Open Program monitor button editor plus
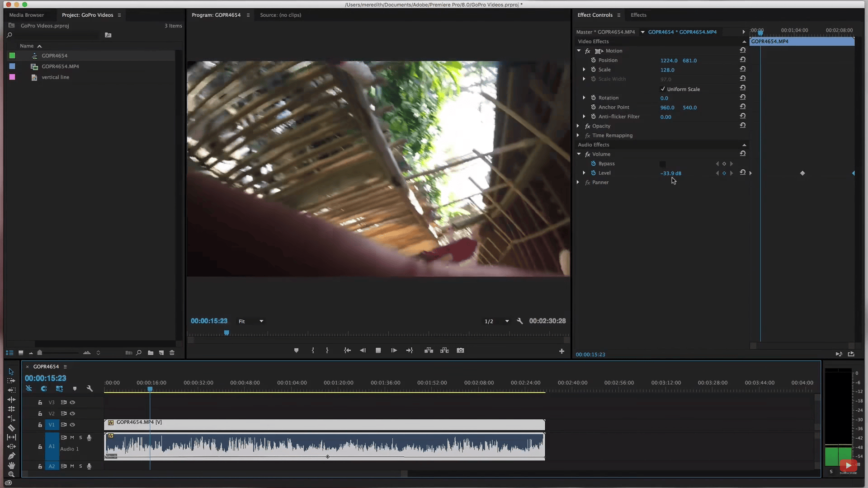 click(x=561, y=351)
